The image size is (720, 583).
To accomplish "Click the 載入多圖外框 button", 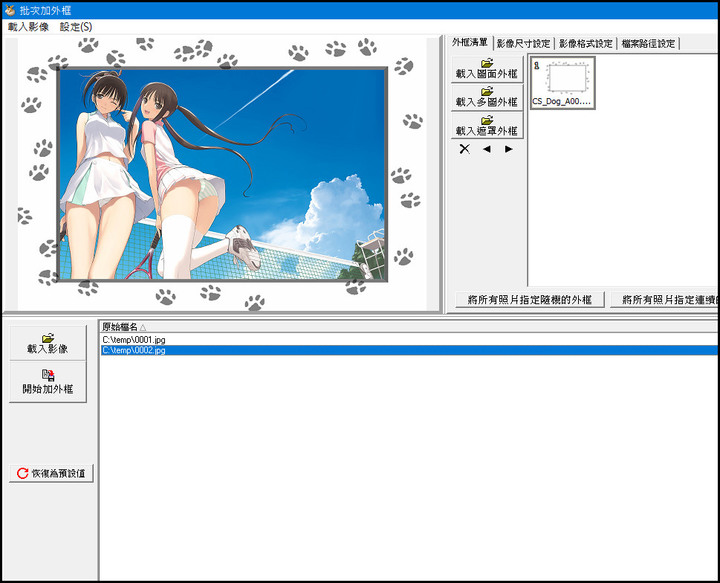I will point(487,97).
